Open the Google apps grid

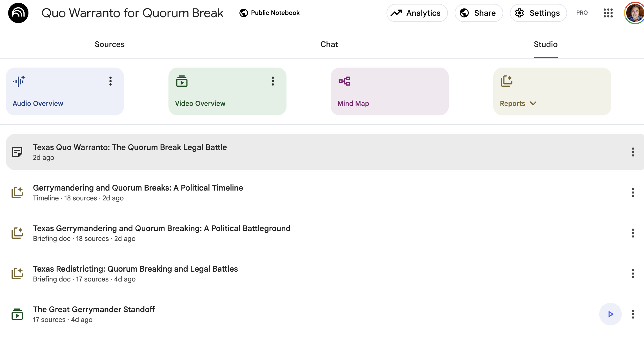coord(608,13)
